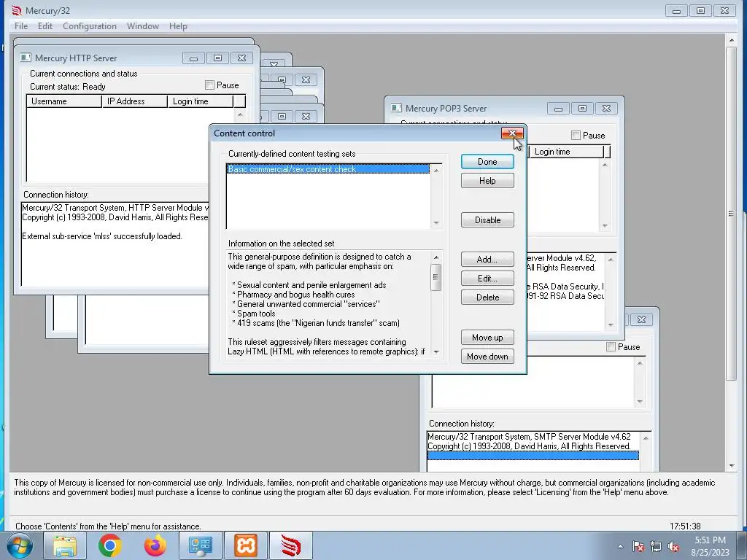747x560 pixels.
Task: Close the Mercury POP3 Server window
Action: pyautogui.click(x=606, y=109)
